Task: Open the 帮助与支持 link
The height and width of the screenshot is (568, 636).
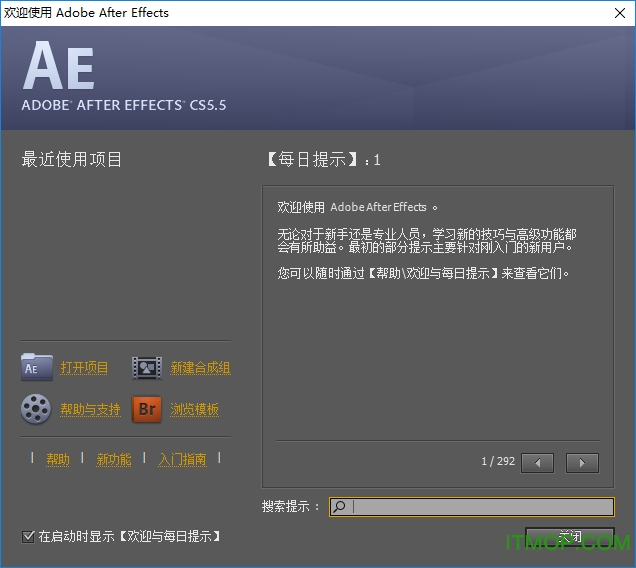Action: (x=90, y=410)
